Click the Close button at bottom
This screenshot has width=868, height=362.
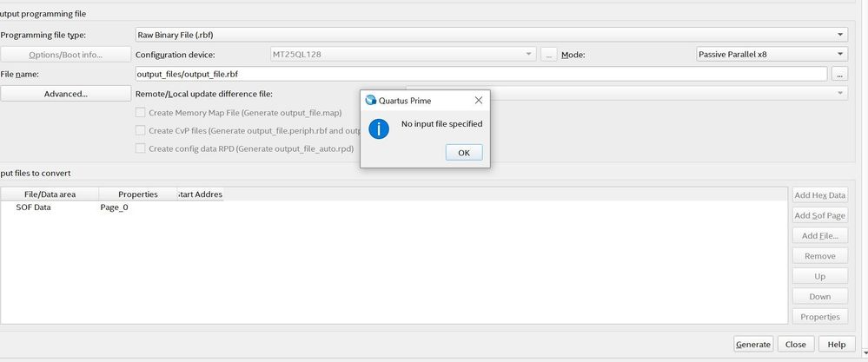point(796,345)
